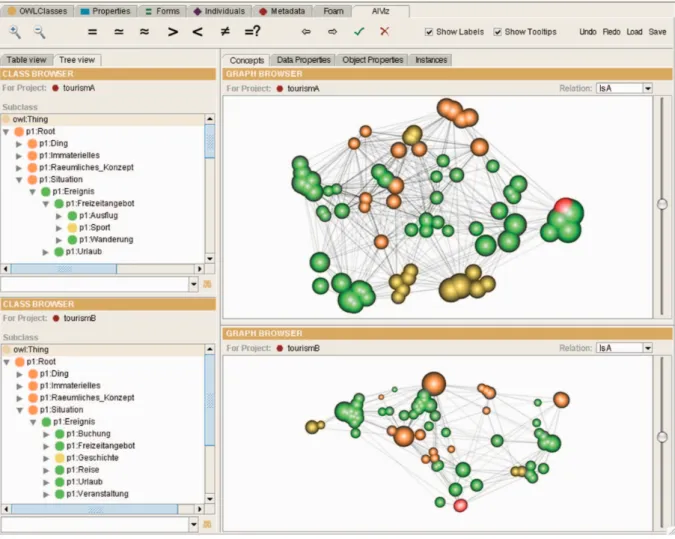Viewport: 675px width, 539px height.
Task: Click the zoom out magnifier icon
Action: coord(40,32)
